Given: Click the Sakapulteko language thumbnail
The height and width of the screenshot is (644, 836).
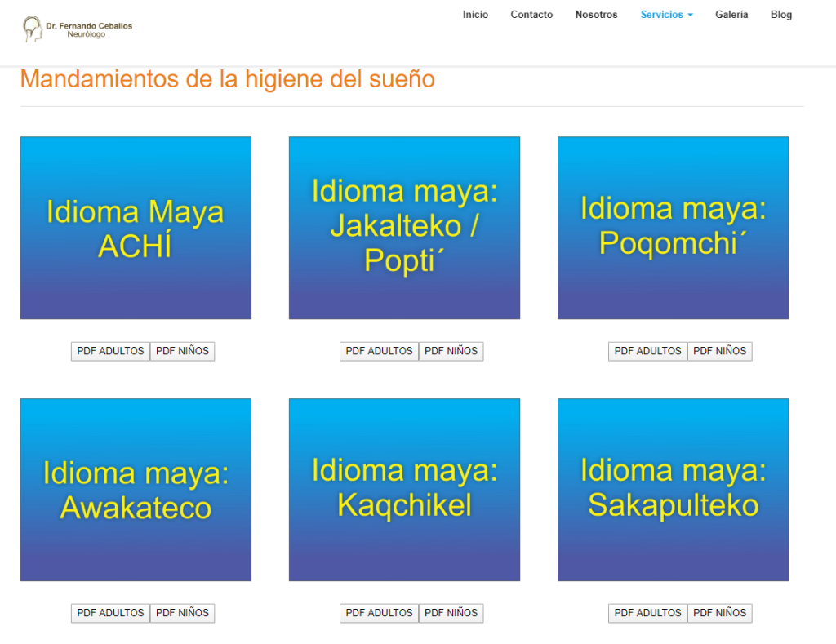Looking at the screenshot, I should (x=673, y=490).
